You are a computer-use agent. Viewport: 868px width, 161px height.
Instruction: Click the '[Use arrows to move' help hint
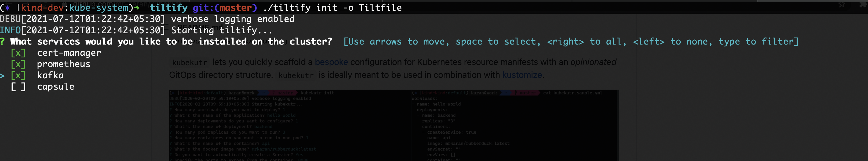(x=570, y=41)
